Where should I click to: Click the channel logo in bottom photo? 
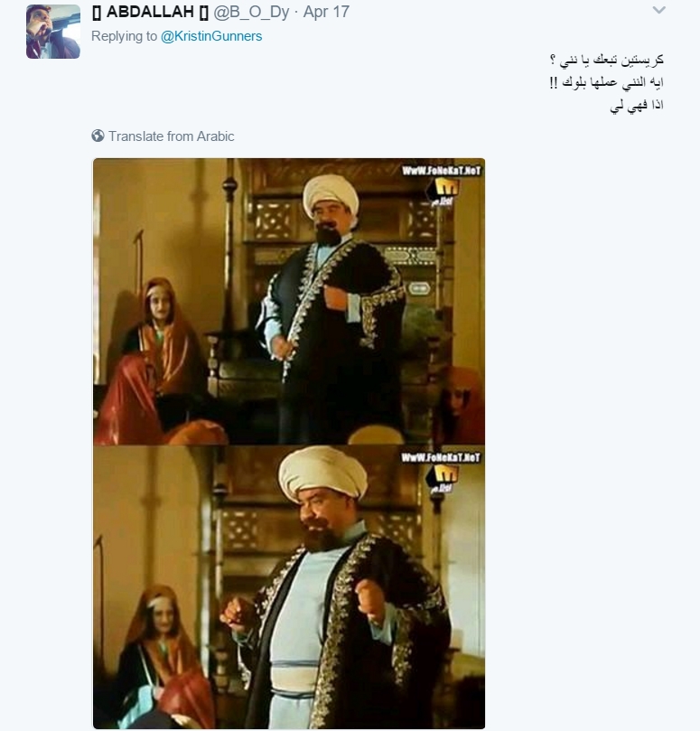tap(442, 479)
